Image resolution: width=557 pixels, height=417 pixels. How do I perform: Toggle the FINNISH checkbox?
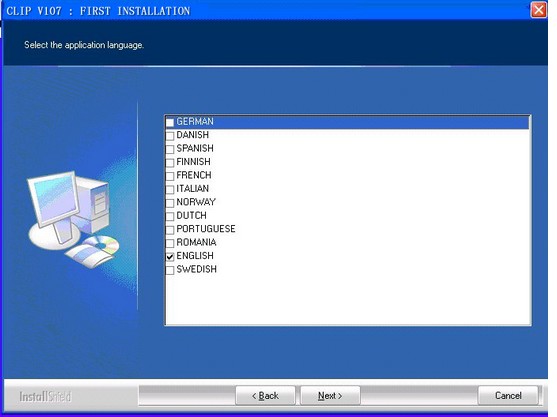(x=170, y=163)
